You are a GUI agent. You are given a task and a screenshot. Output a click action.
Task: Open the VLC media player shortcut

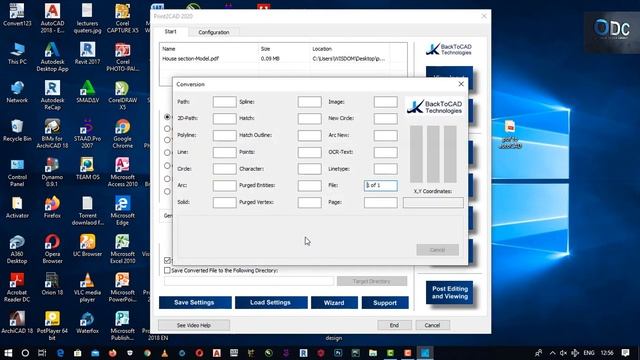(x=87, y=287)
